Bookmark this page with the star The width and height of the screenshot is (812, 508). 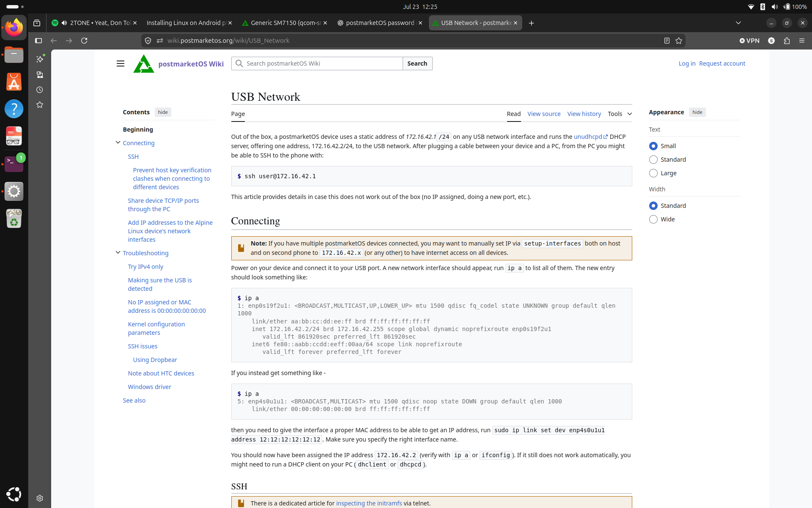pyautogui.click(x=679, y=41)
